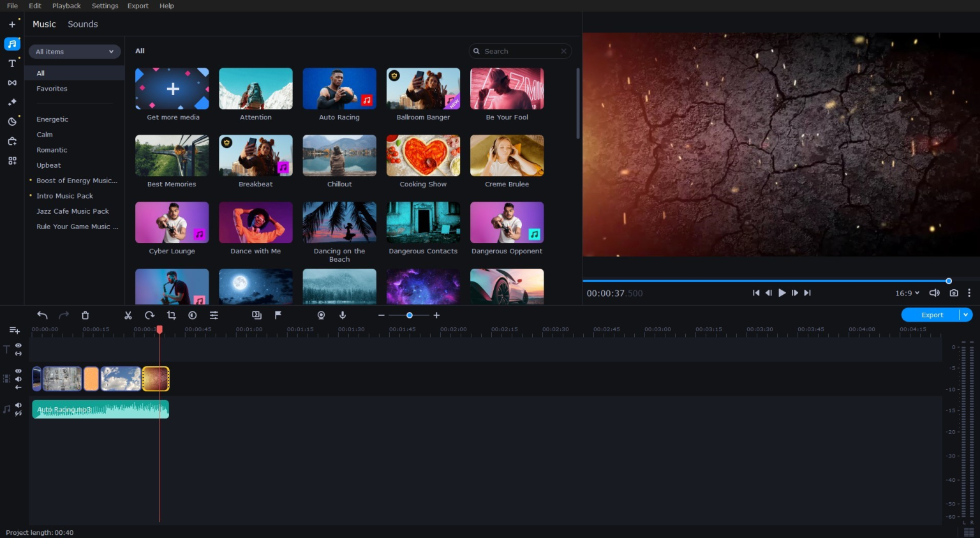Switch to the Sounds tab
This screenshot has width=980, height=538.
pyautogui.click(x=82, y=24)
